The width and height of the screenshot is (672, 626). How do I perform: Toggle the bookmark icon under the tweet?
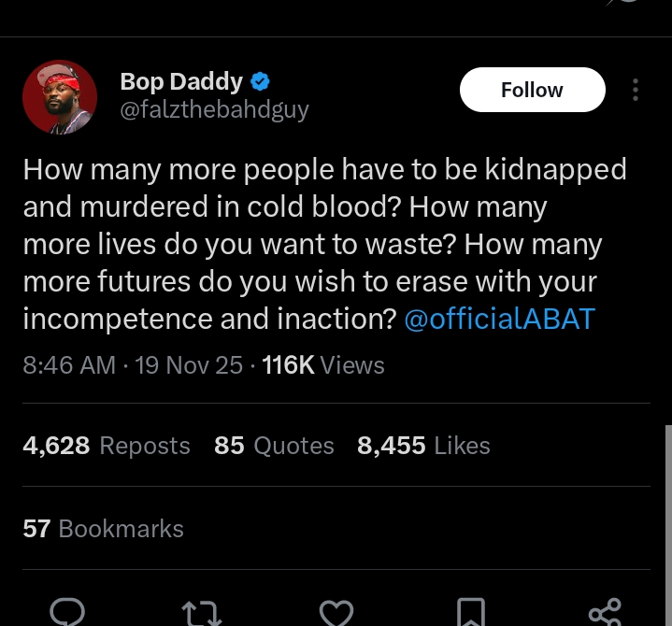point(470,613)
